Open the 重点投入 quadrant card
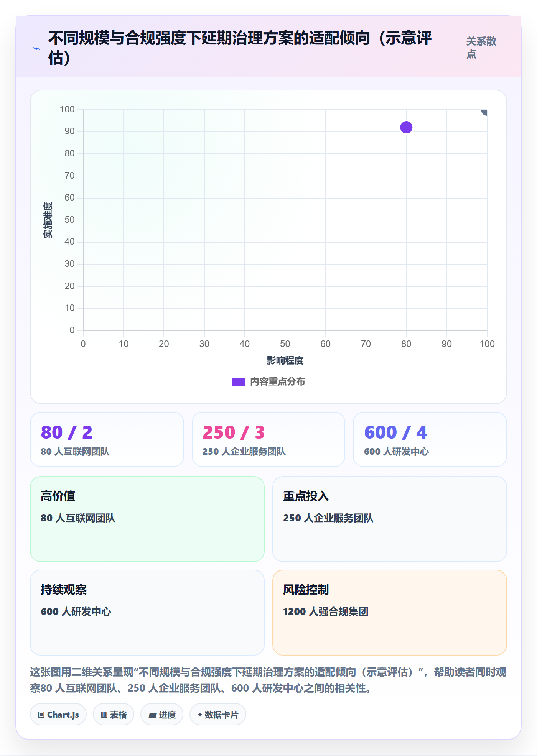 [390, 519]
